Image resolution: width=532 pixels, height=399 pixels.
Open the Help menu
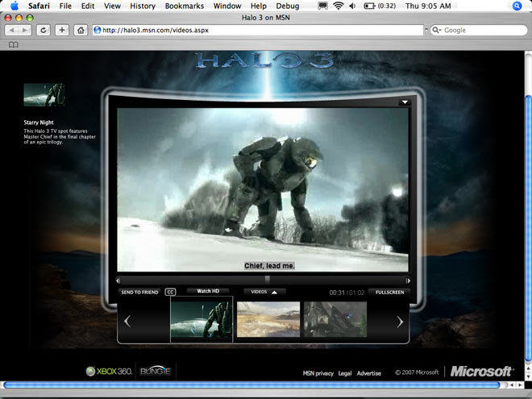[259, 6]
